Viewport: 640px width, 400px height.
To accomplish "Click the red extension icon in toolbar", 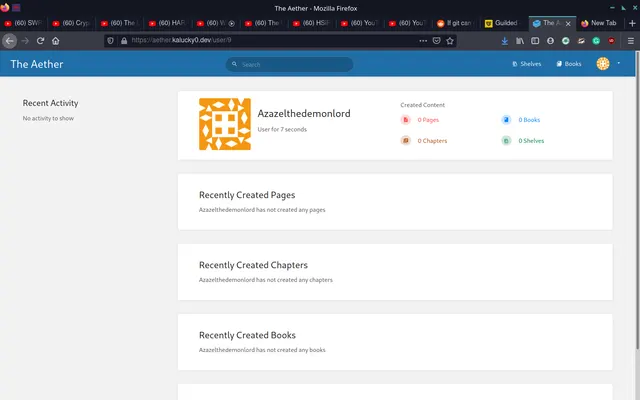I will tap(611, 41).
